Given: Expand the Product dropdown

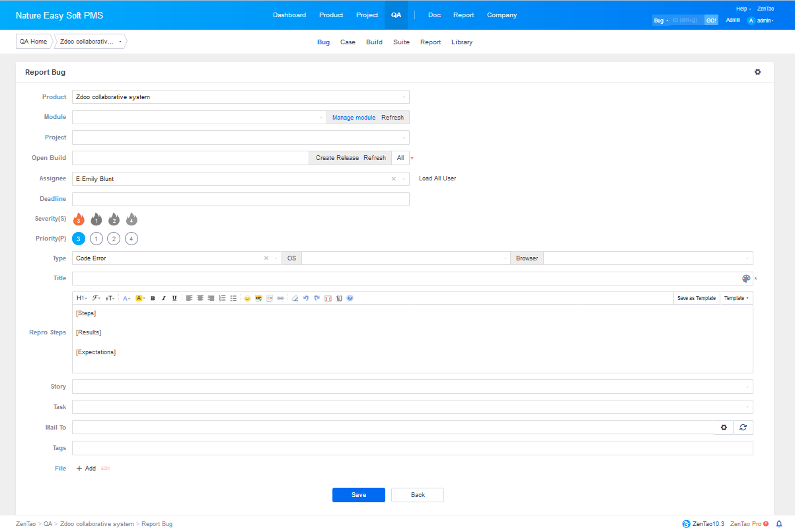Looking at the screenshot, I should [x=241, y=97].
